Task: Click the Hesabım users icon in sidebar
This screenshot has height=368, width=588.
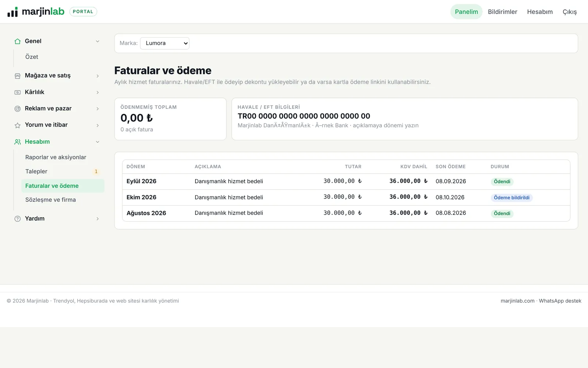Action: [x=17, y=142]
